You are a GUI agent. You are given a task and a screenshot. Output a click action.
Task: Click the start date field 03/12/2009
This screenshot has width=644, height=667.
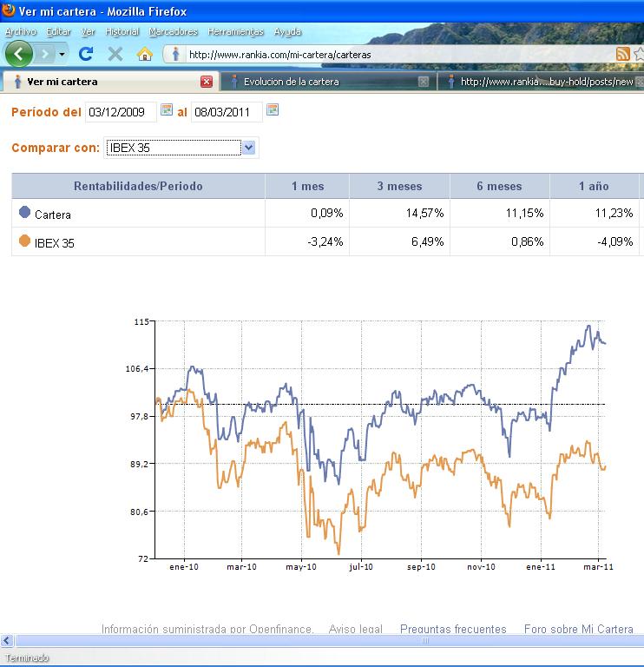[x=121, y=112]
